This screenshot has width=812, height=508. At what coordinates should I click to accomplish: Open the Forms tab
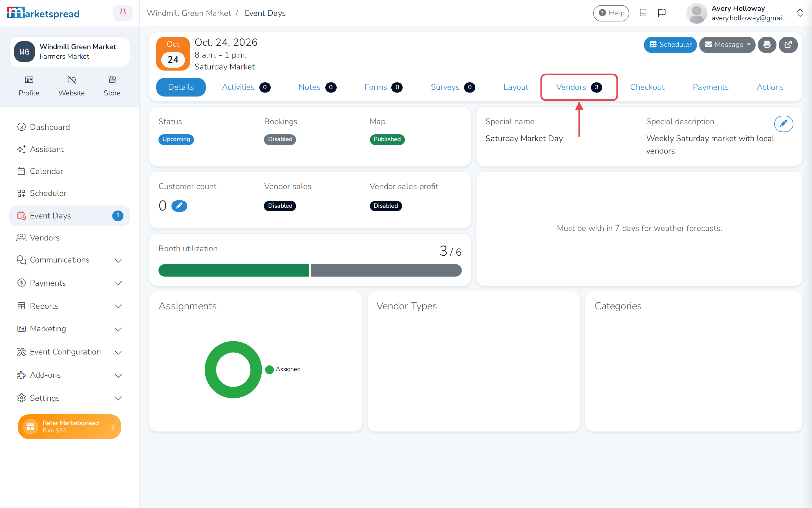(x=383, y=87)
